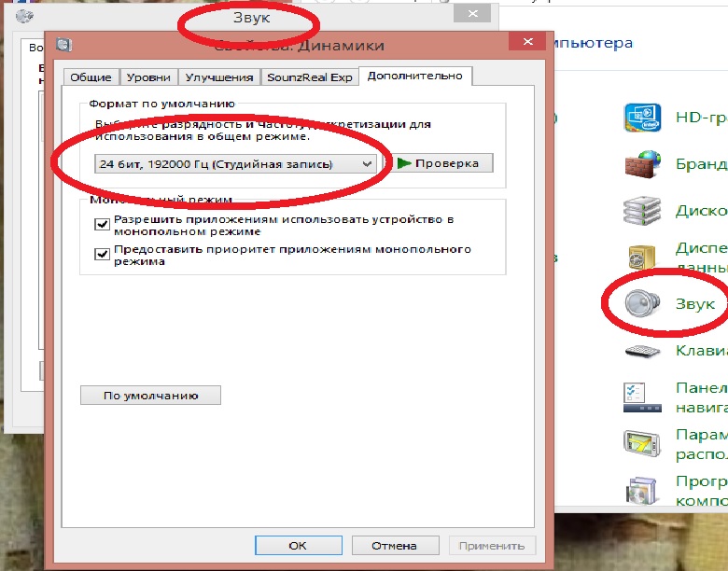Click the Проверка test button
This screenshot has width=728, height=571.
pos(441,163)
